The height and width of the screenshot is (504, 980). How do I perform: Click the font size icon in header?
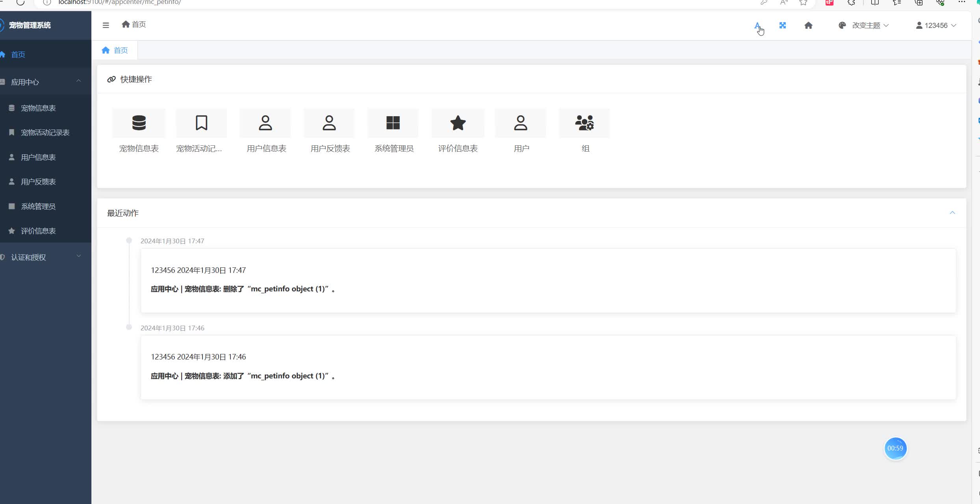pyautogui.click(x=757, y=25)
